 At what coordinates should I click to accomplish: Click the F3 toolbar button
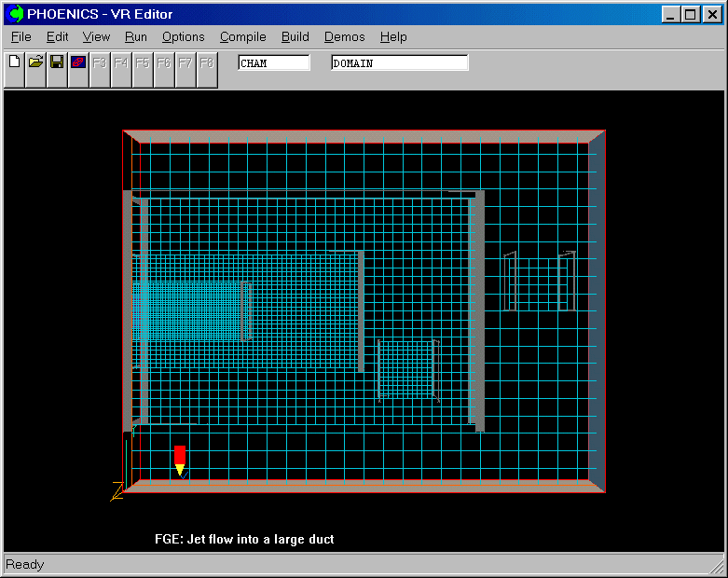tap(100, 70)
